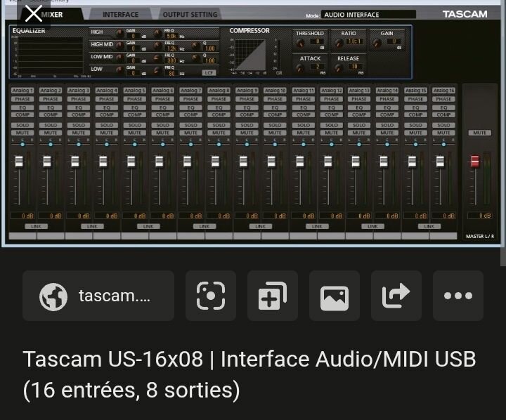Click the HIGH MID Q knob
Image resolution: width=506 pixels, height=420 pixels.
195,46
